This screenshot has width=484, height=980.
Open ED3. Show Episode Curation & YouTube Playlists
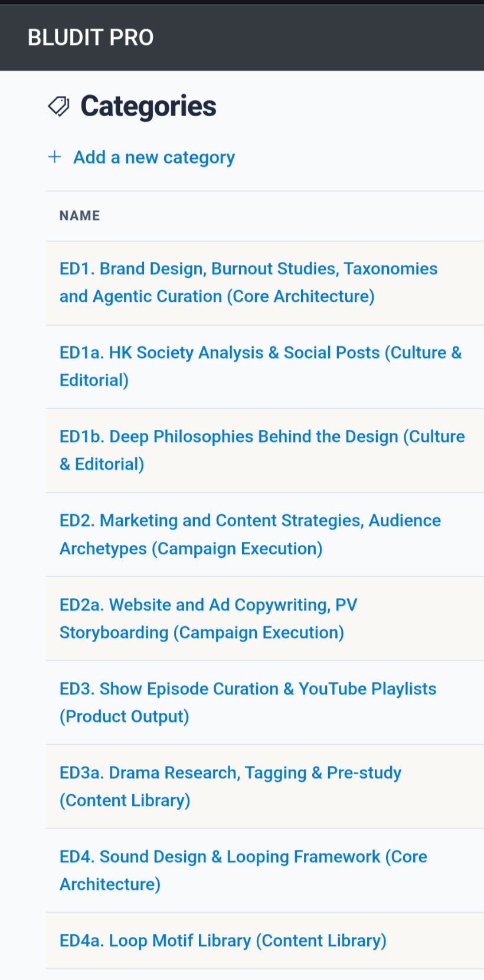[x=248, y=702]
